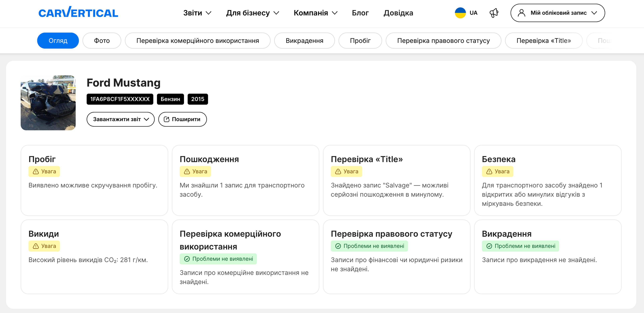
Task: Go to Блог page
Action: tap(360, 13)
